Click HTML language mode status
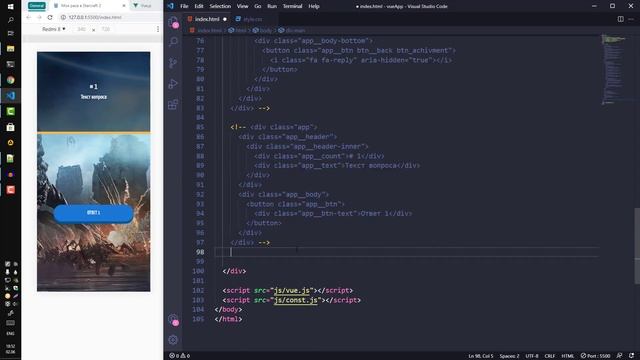The image size is (640, 360). pos(568,356)
